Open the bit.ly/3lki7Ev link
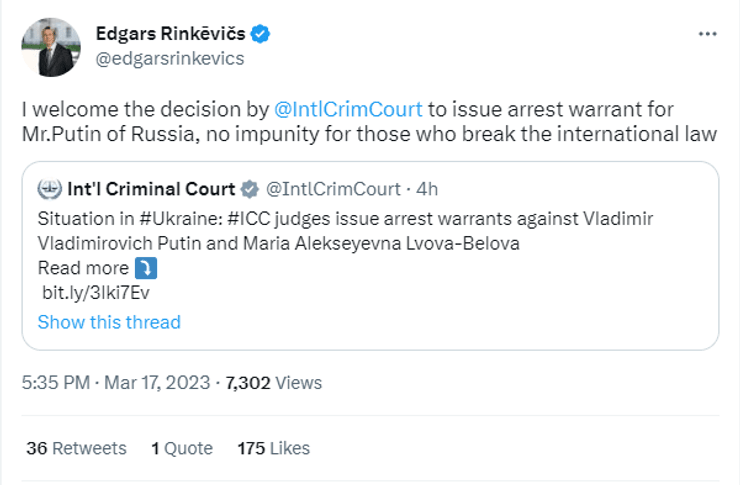This screenshot has height=485, width=740. point(95,293)
